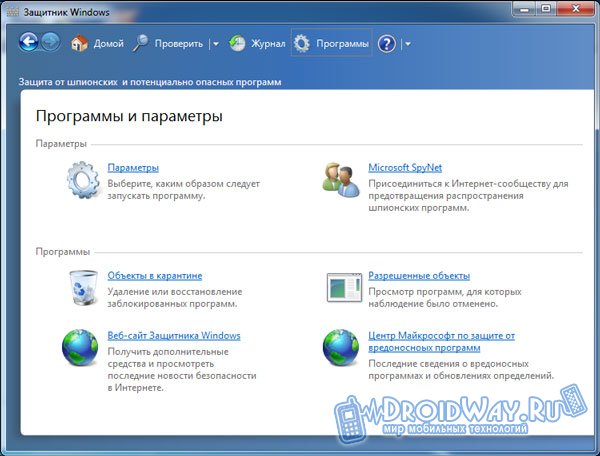Open the Microsoft SpyNet link
Screen dimensions: 600x456
[x=405, y=168]
